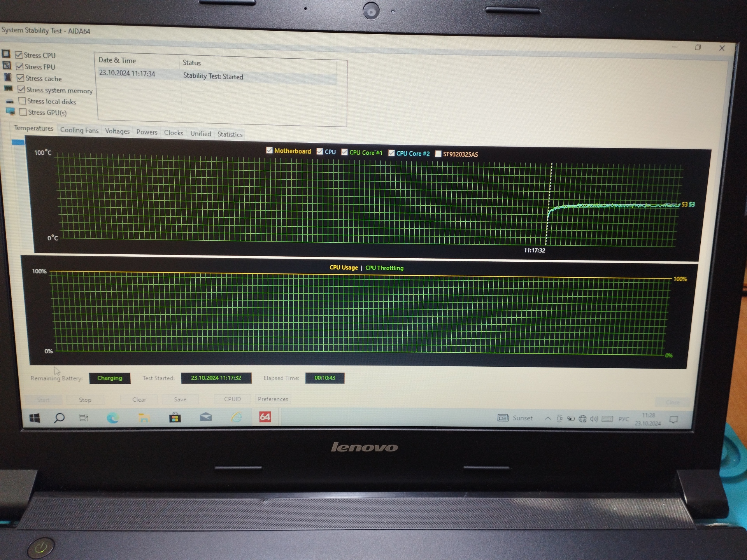Click Test Started value 23.10.2024 11:17:32

(216, 378)
